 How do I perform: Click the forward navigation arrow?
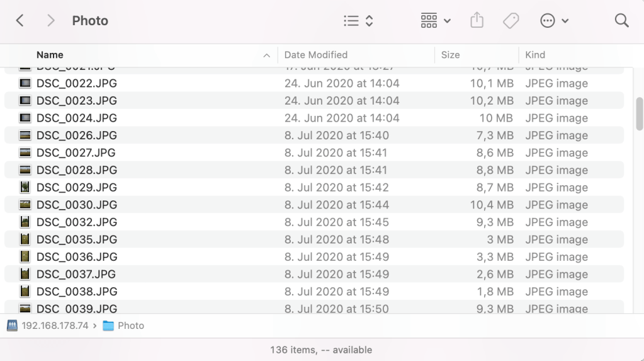[50, 21]
